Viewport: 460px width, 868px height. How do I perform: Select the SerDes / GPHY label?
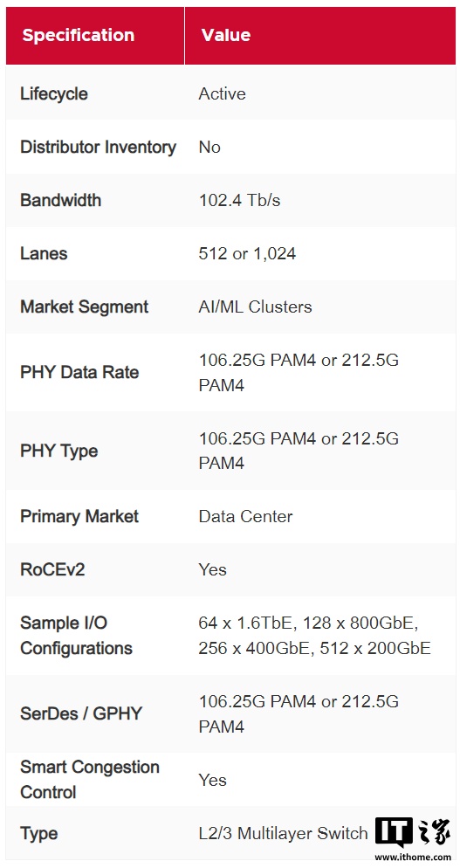pos(81,713)
